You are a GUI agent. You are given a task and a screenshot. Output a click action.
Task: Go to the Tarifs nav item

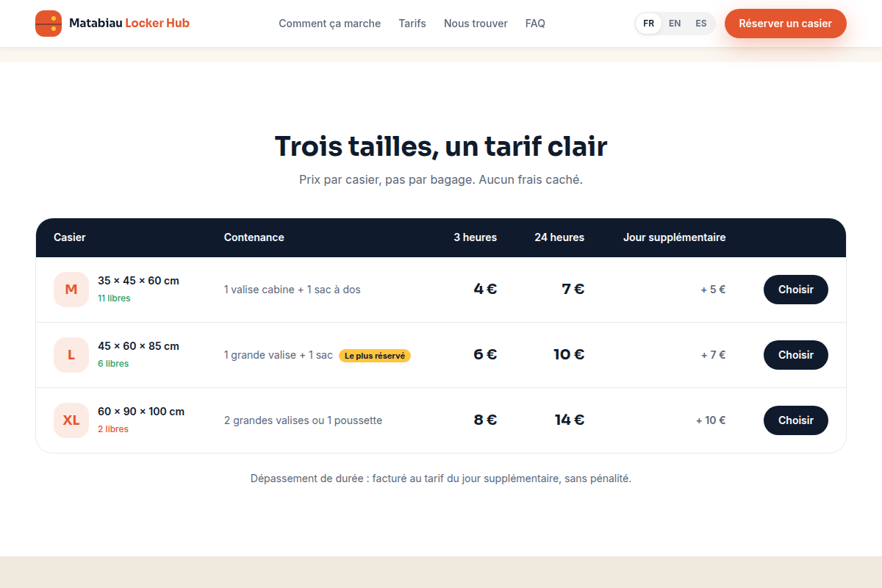(412, 24)
